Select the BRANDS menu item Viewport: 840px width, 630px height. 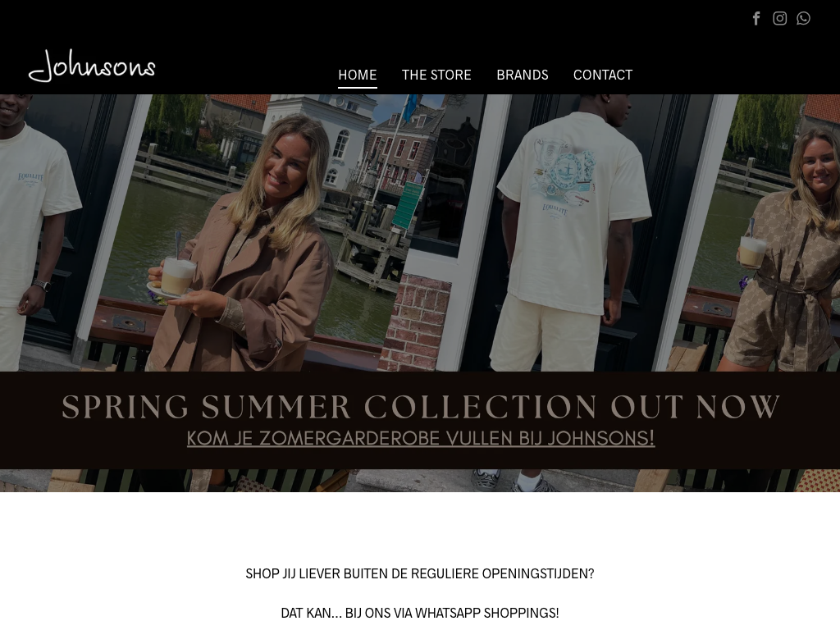click(523, 75)
